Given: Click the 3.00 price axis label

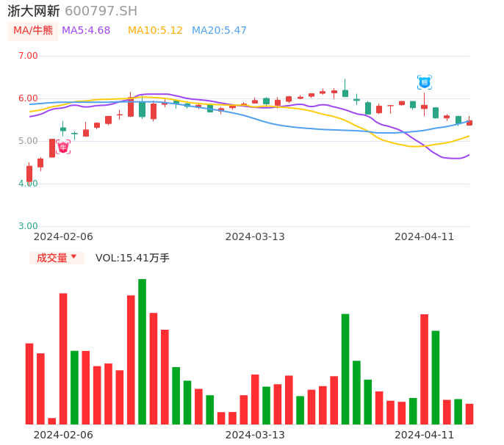Looking at the screenshot, I should [28, 226].
